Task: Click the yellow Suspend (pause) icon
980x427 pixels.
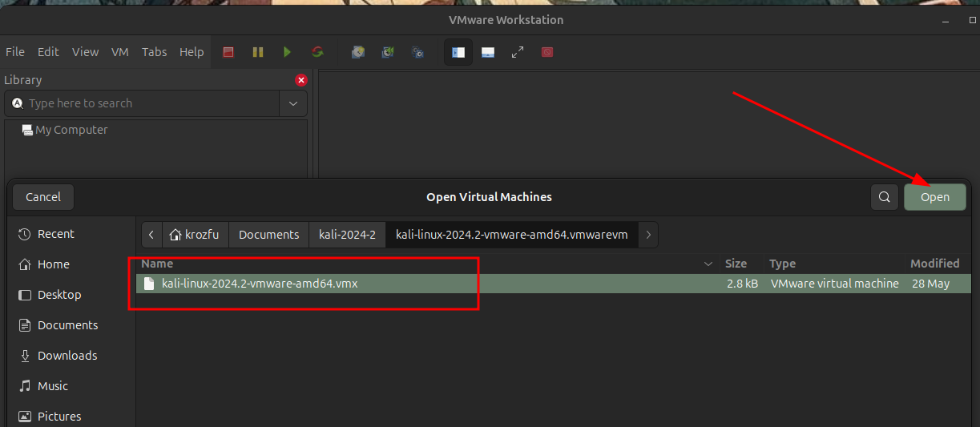Action: [x=258, y=52]
